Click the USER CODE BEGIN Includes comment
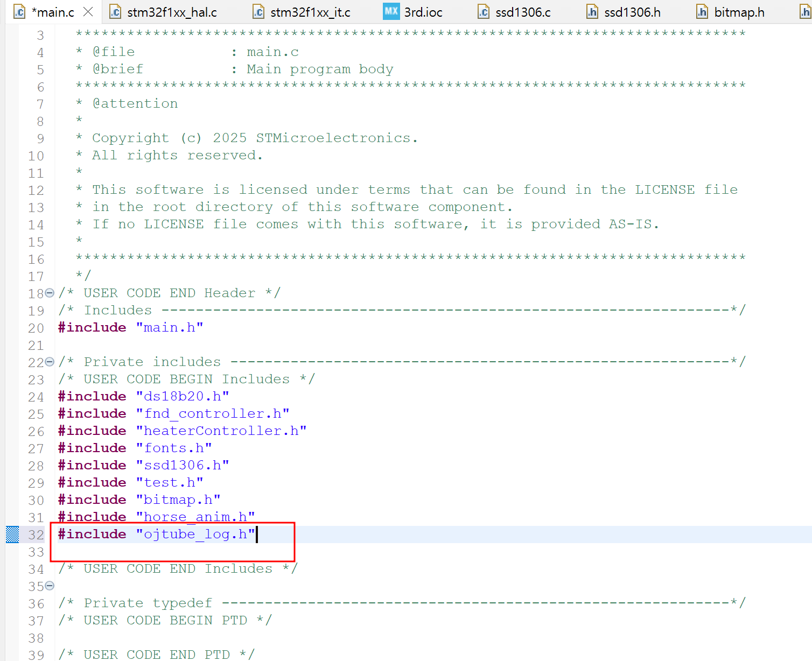 186,379
